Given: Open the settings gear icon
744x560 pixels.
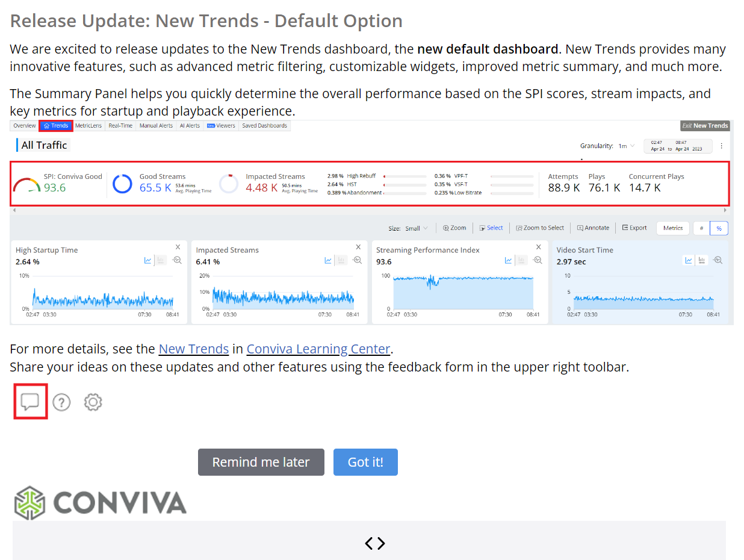Looking at the screenshot, I should (x=93, y=402).
